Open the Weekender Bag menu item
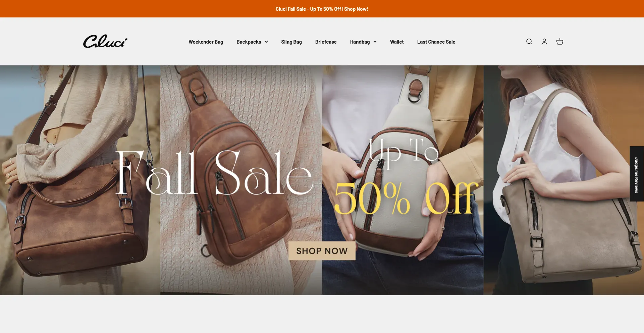The image size is (644, 333). 206,42
